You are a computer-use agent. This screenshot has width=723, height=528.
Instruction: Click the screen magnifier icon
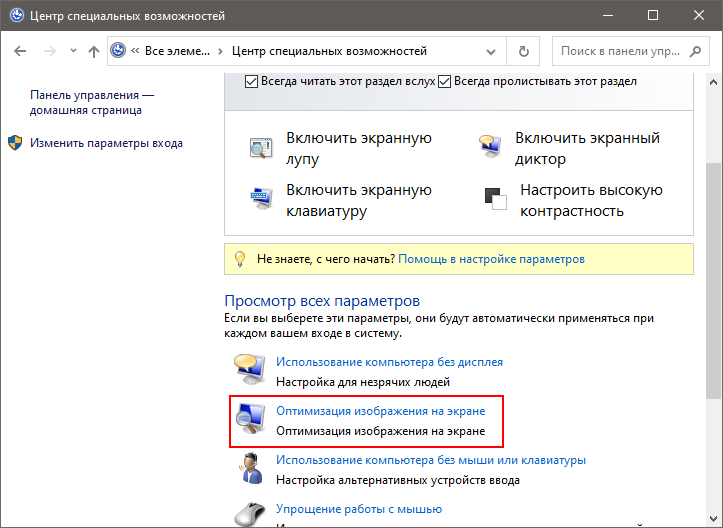click(x=260, y=148)
